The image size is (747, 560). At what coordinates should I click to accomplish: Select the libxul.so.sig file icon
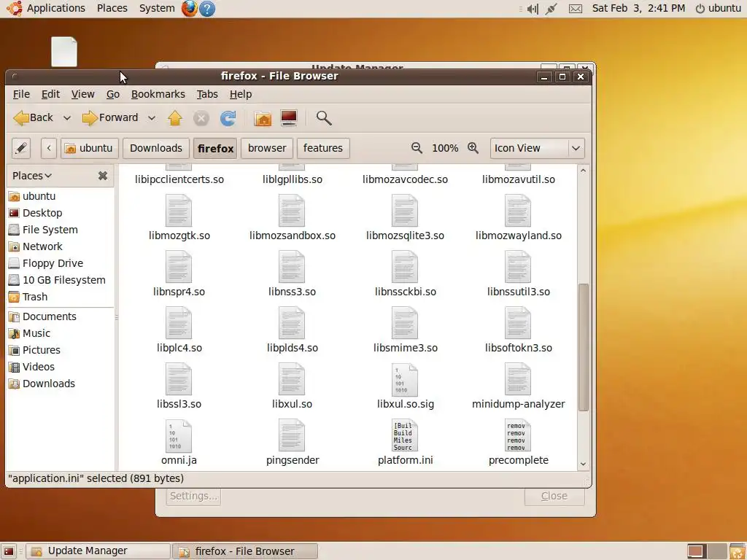[404, 379]
